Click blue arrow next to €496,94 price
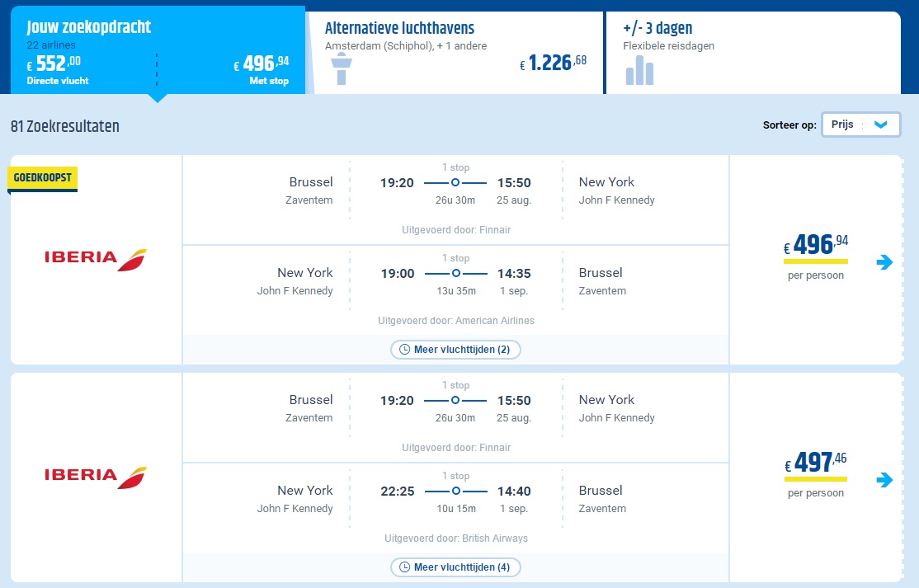 point(884,261)
